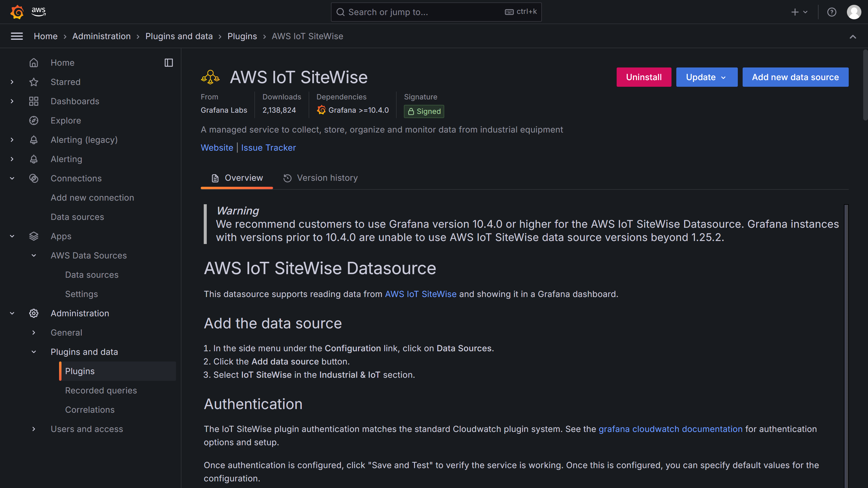Click the page vertical scrollbar

pos(865,85)
